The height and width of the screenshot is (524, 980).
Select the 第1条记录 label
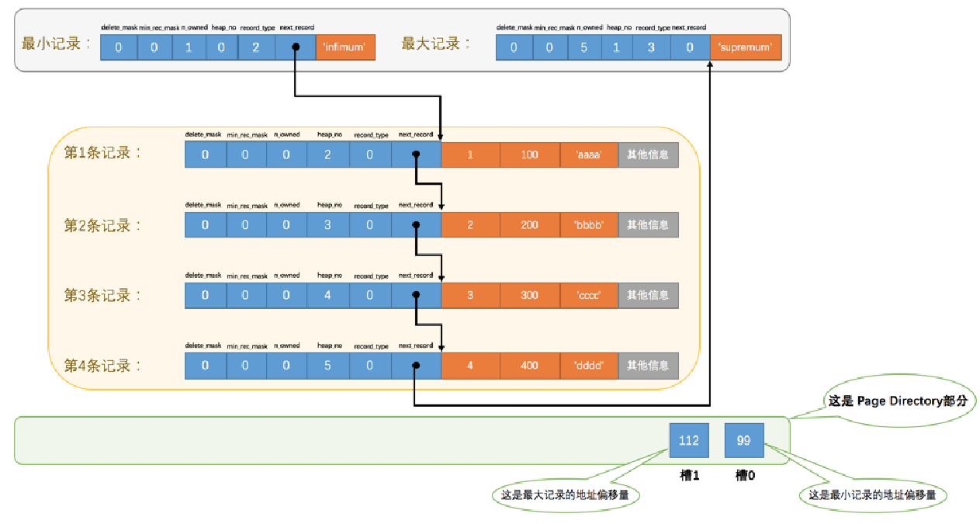103,152
